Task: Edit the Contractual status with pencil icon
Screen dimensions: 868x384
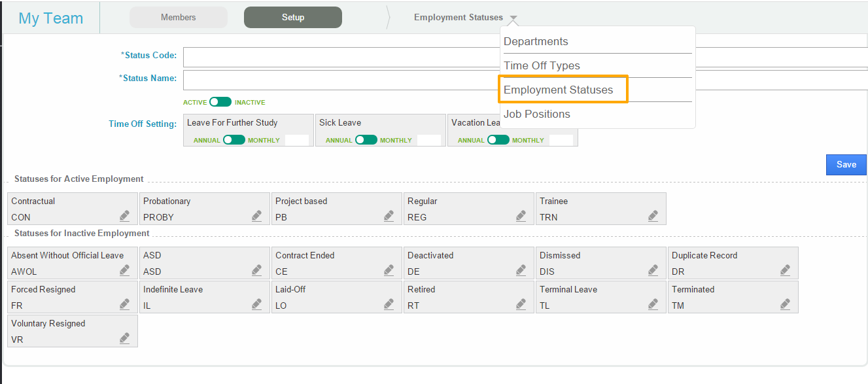Action: [x=124, y=216]
